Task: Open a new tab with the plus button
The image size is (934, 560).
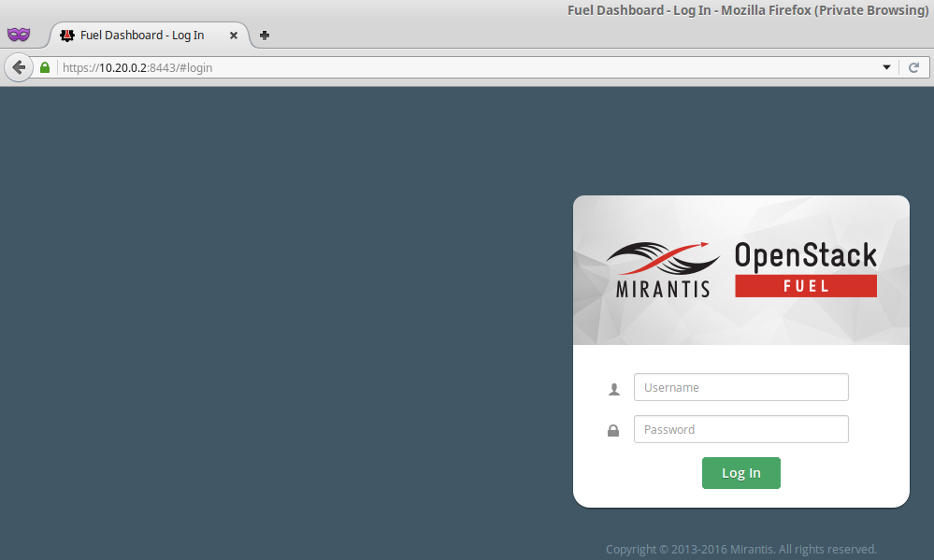Action: point(265,36)
